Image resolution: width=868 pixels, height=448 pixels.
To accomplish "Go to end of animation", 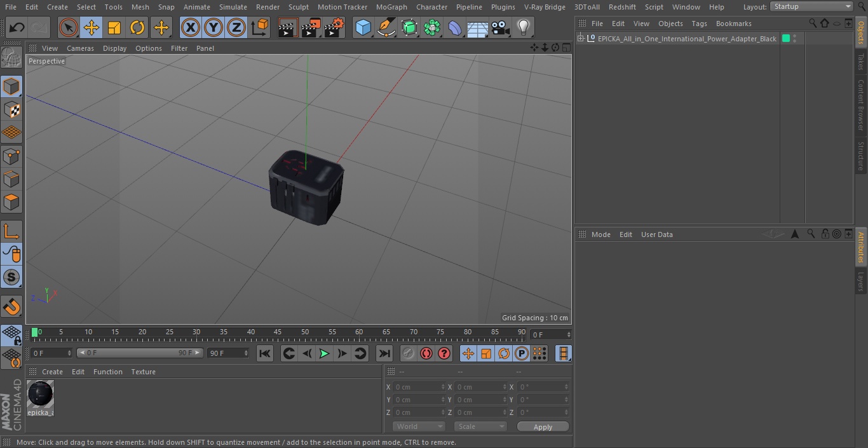I will pyautogui.click(x=384, y=353).
